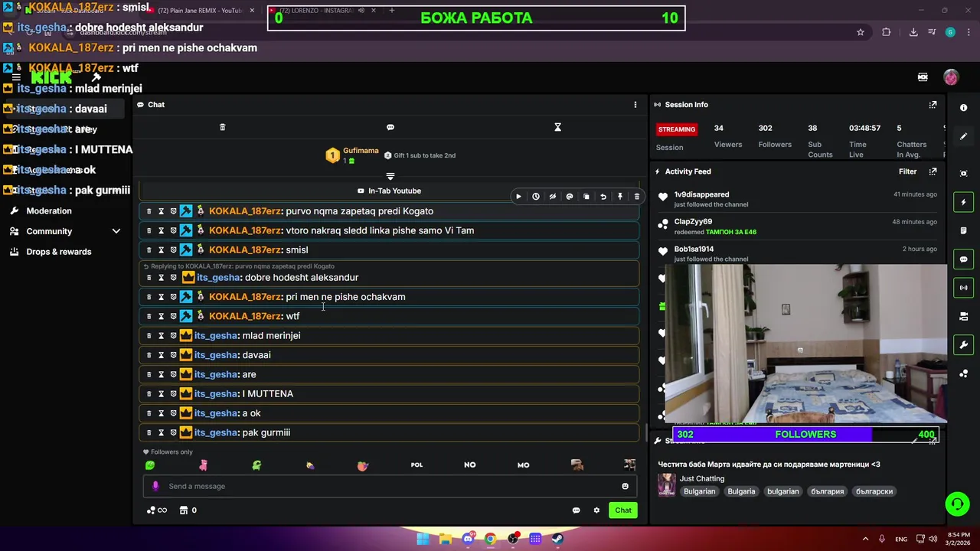Screen dimensions: 980x551
Task: Click the 'българия' stream tag
Action: coord(828,491)
